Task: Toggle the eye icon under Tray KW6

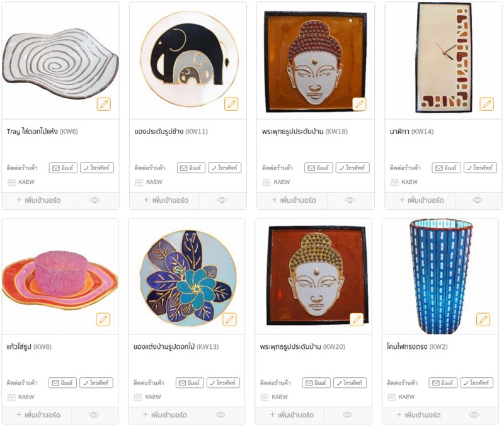Action: [95, 200]
